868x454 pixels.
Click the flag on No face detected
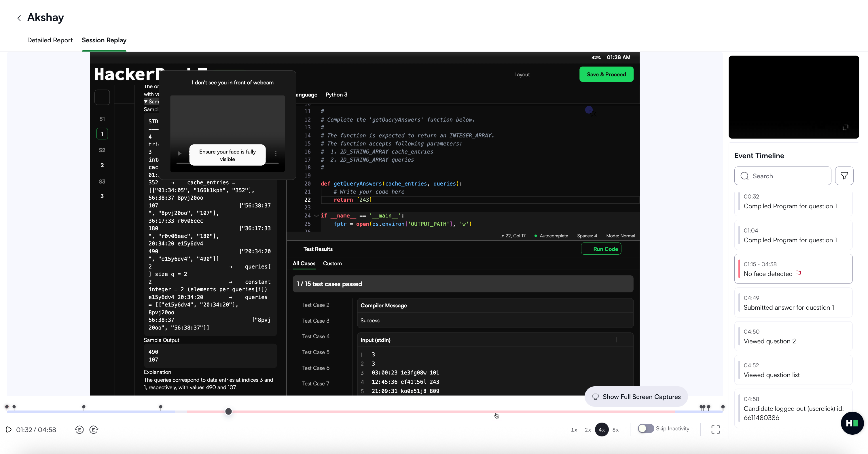[798, 274]
